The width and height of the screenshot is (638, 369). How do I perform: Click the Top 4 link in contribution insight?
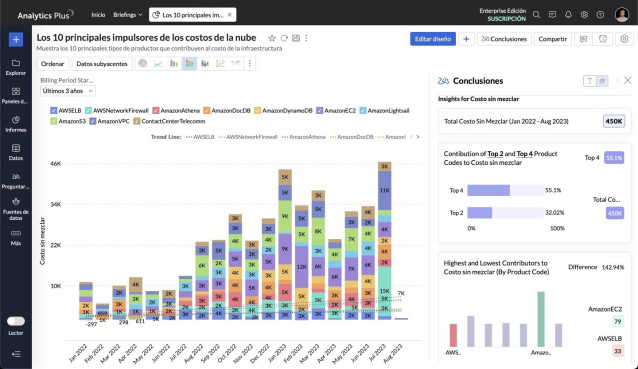coord(524,154)
